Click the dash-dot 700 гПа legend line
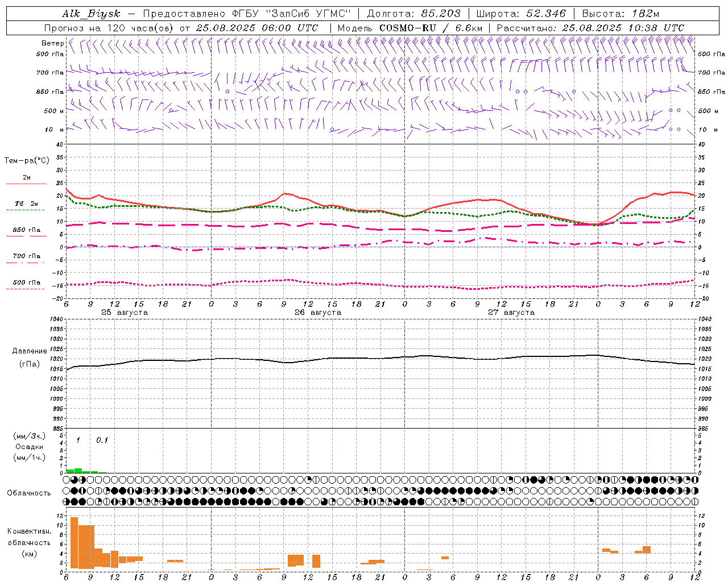Screen dimensions: 728x582 tap(26, 263)
